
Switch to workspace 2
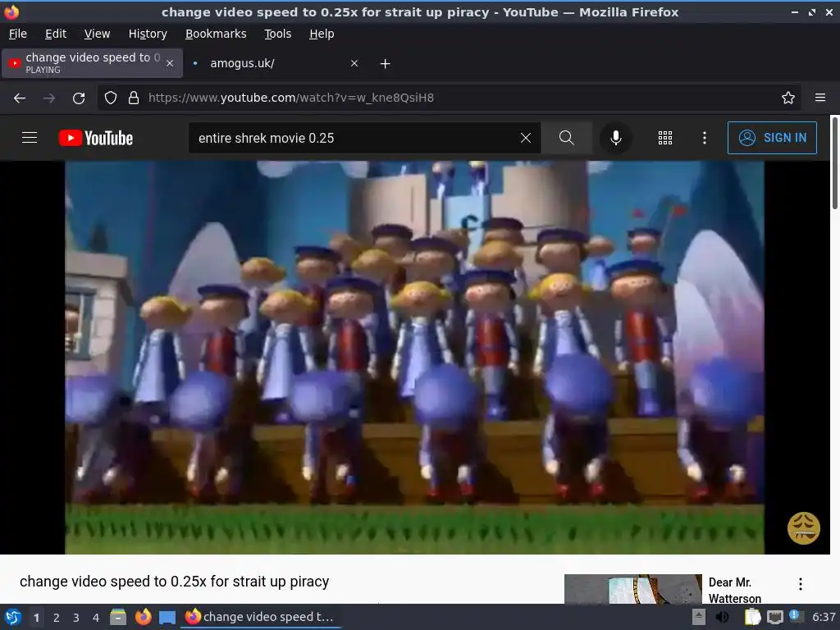point(57,618)
